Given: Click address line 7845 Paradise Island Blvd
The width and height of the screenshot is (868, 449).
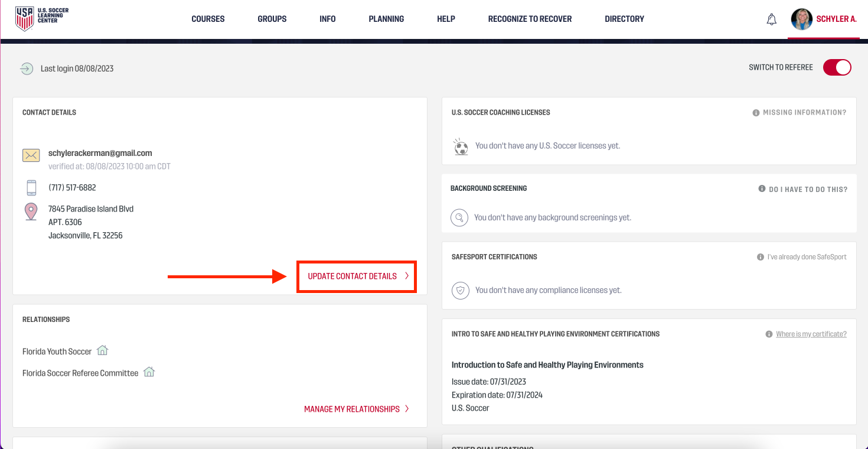Looking at the screenshot, I should [x=91, y=209].
